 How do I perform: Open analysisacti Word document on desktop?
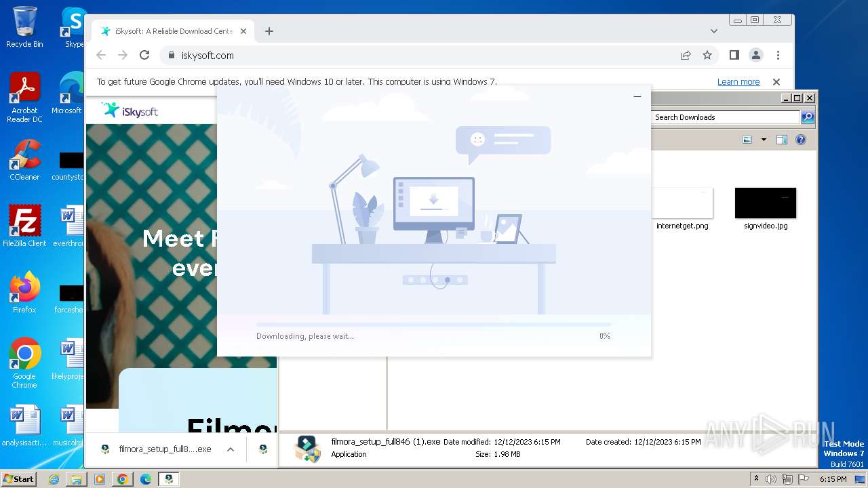(24, 426)
